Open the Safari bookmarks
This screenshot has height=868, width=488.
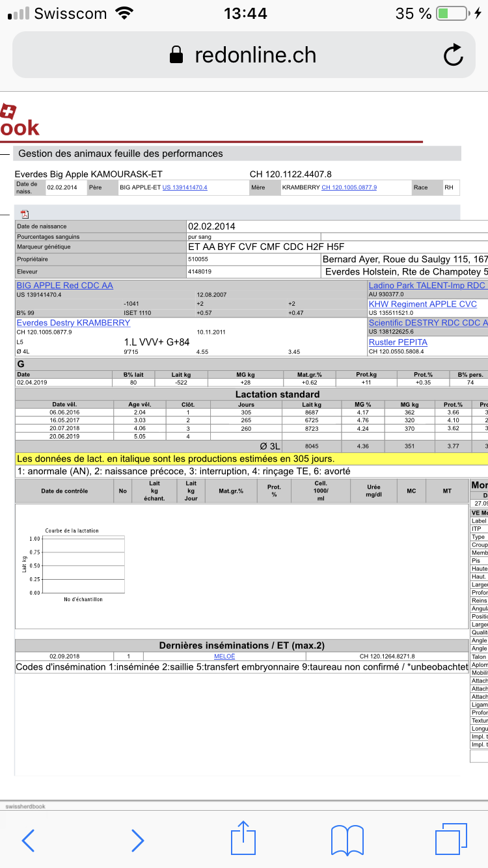coord(347,840)
